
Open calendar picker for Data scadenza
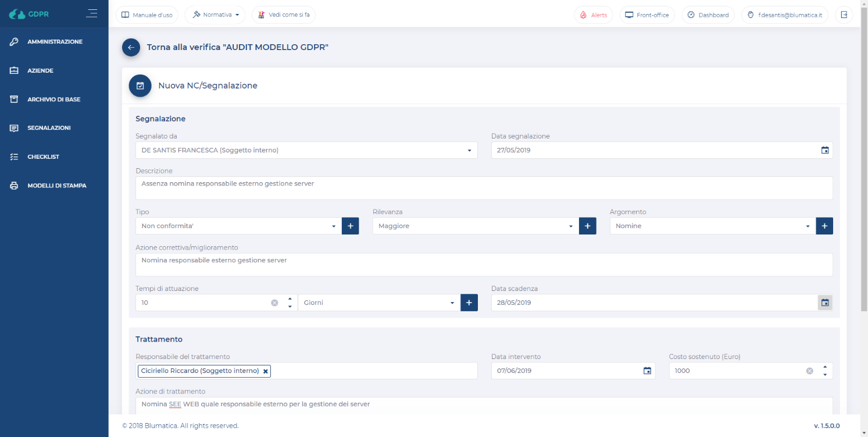(824, 303)
